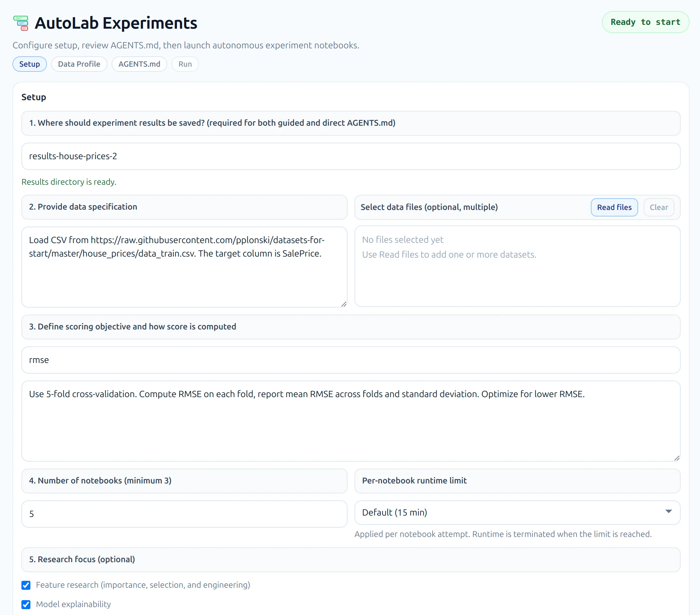Click the Ready to start status badge
Screen dimensions: 700x615
tap(645, 22)
